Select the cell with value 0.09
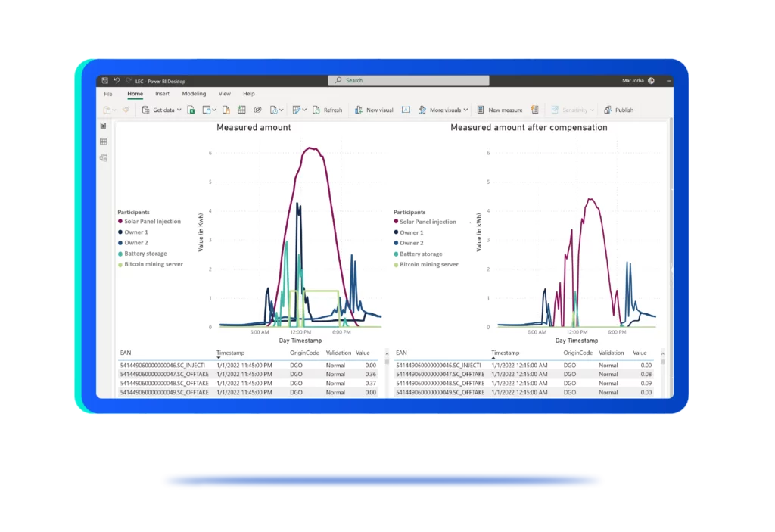 (x=646, y=383)
